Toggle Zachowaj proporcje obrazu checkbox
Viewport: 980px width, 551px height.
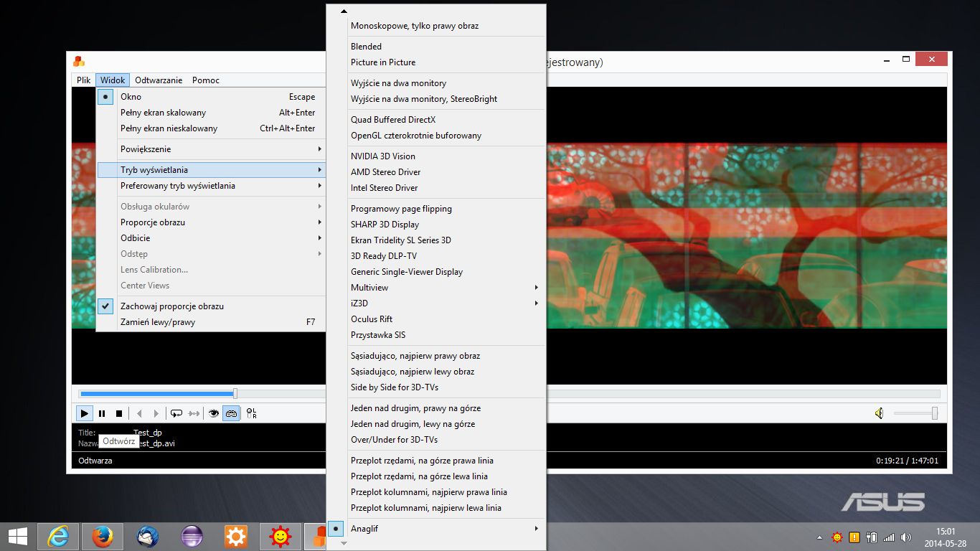tap(211, 306)
